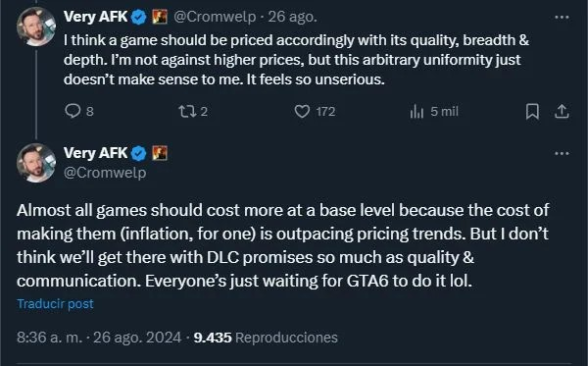Click first tweet's profile avatar
The image size is (588, 366).
tap(36, 26)
